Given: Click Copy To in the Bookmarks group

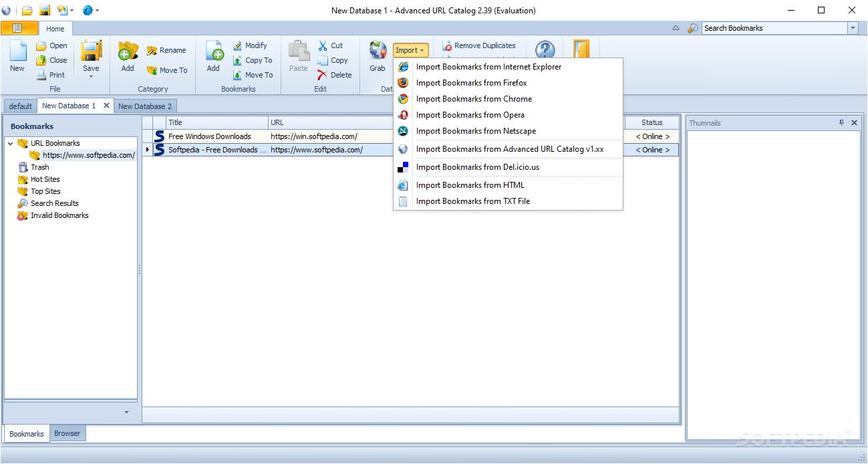Looking at the screenshot, I should [x=253, y=60].
